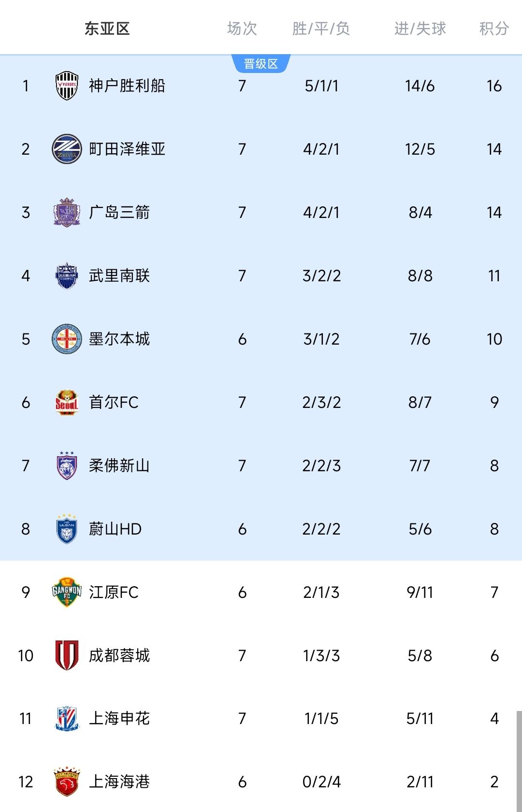Tap the 积分 points column header
This screenshot has height=812, width=522.
(494, 29)
